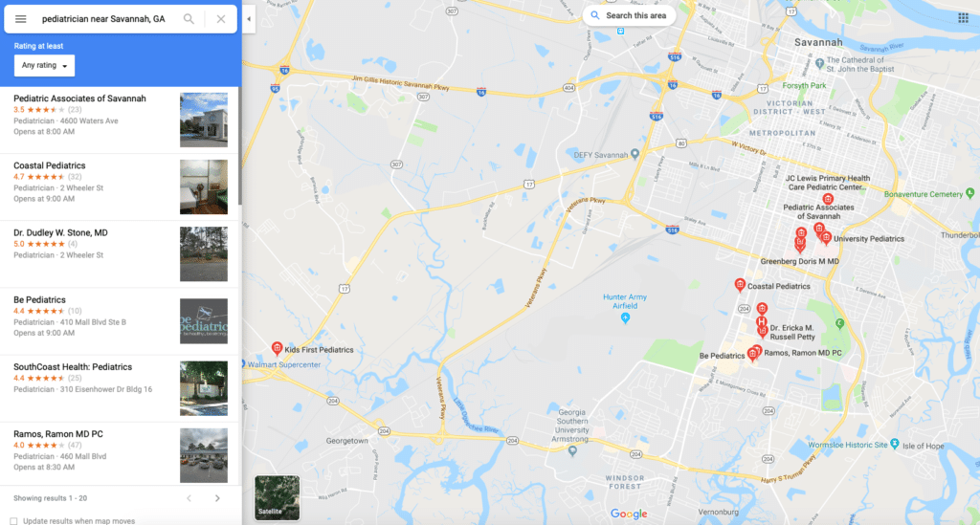
Task: Open the Google apps grid icon
Action: (x=963, y=17)
